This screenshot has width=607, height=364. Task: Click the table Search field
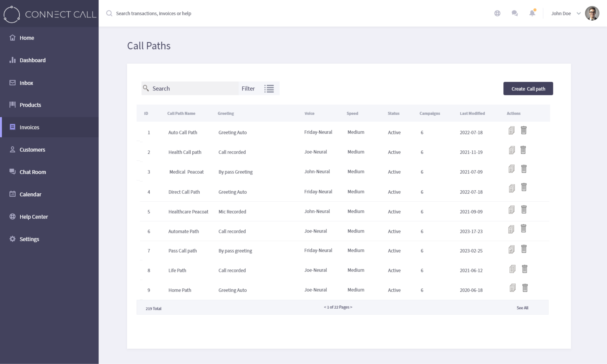[190, 88]
